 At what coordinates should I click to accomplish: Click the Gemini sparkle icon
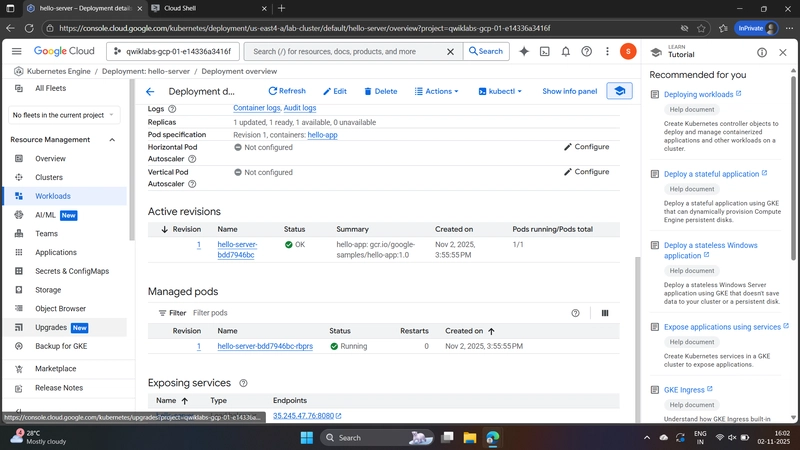525,51
